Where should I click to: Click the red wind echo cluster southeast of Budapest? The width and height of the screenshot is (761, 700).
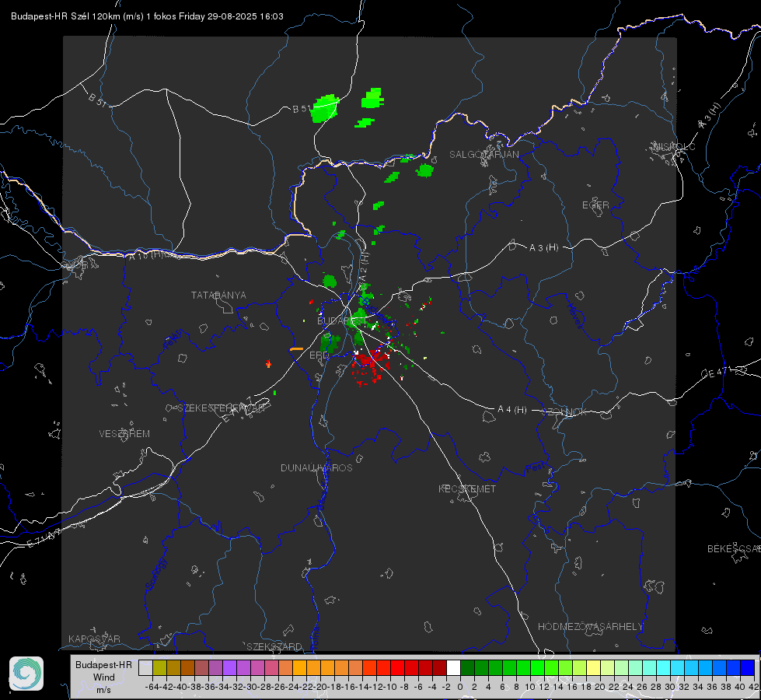coord(370,367)
